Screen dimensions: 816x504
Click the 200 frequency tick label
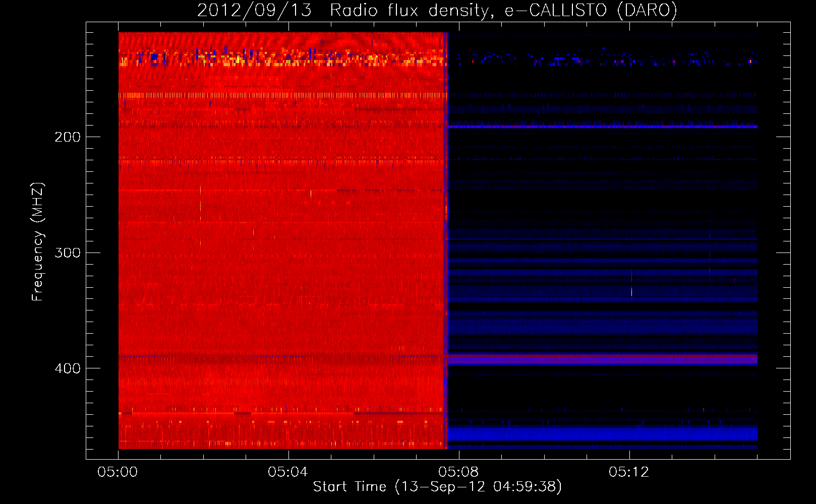68,137
